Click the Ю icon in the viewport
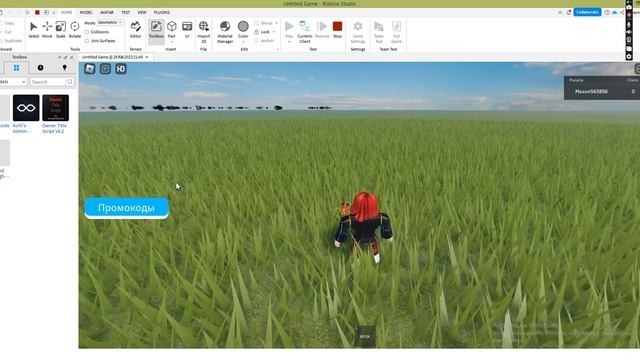 pos(121,69)
